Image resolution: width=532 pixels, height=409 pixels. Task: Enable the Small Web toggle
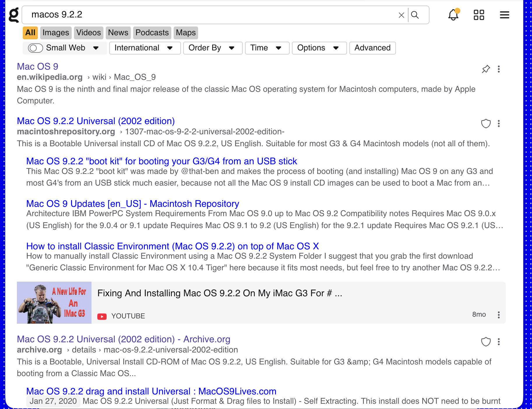[35, 48]
